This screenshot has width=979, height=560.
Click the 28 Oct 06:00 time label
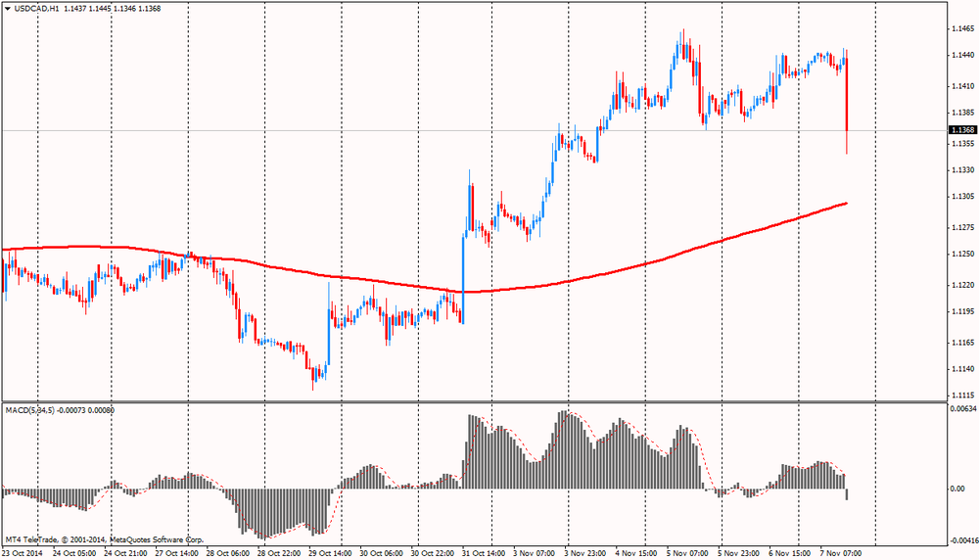coord(228,553)
